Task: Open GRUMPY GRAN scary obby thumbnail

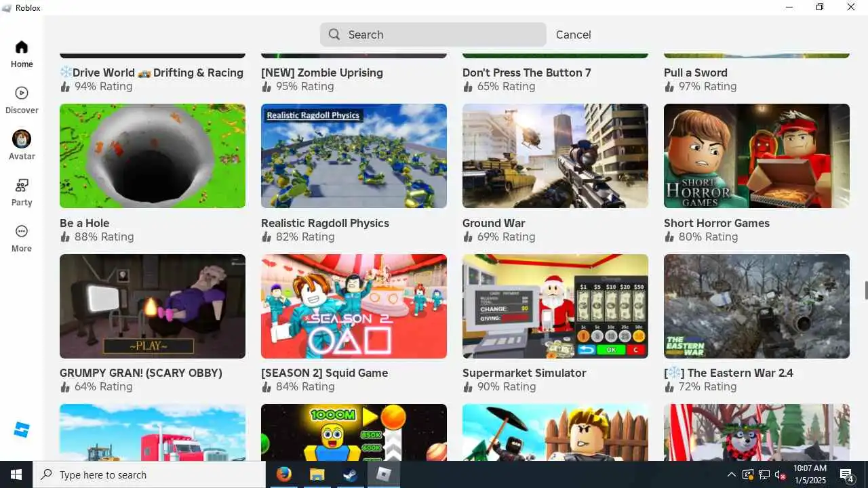Action: tap(153, 306)
